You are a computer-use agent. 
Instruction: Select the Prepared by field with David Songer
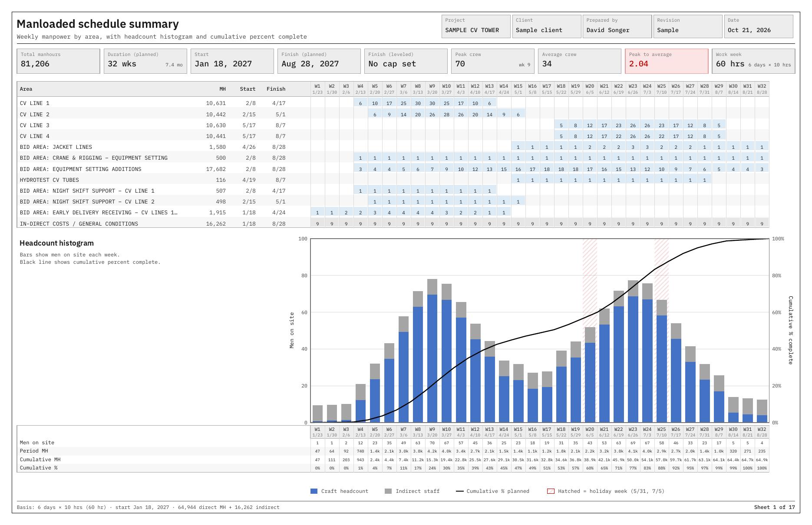click(617, 26)
